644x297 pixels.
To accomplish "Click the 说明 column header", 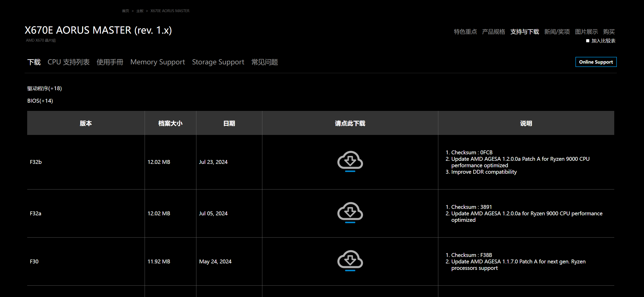I will pyautogui.click(x=526, y=123).
